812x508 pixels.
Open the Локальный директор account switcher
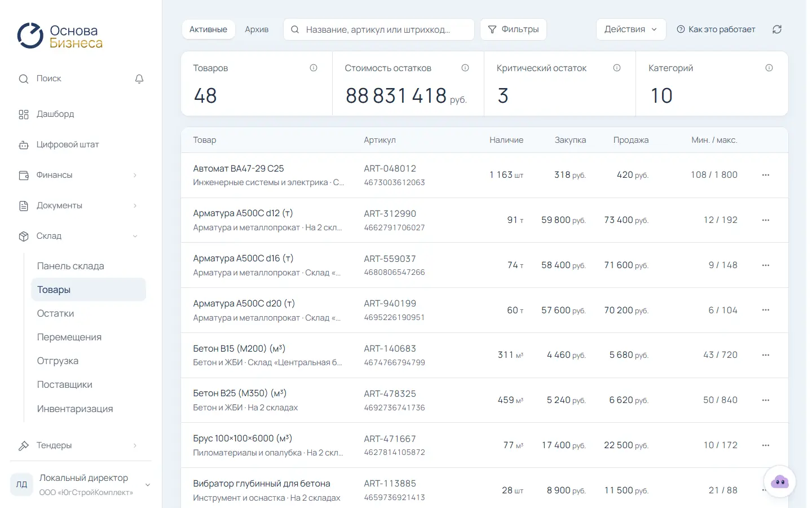point(81,485)
